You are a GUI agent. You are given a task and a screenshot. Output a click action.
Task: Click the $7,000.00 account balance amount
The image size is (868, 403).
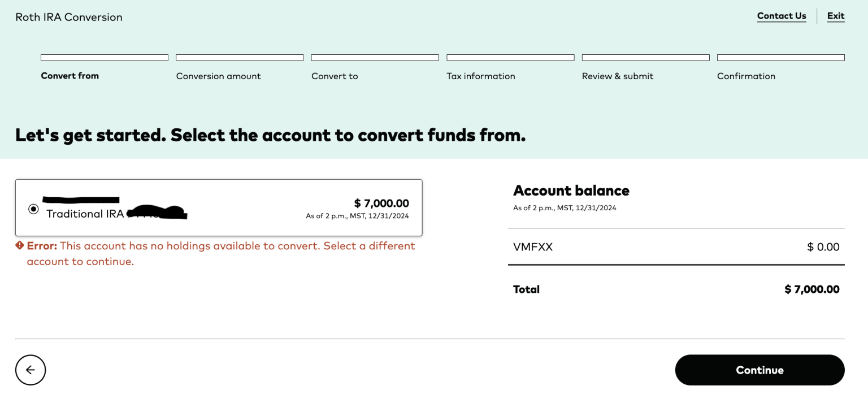click(382, 203)
